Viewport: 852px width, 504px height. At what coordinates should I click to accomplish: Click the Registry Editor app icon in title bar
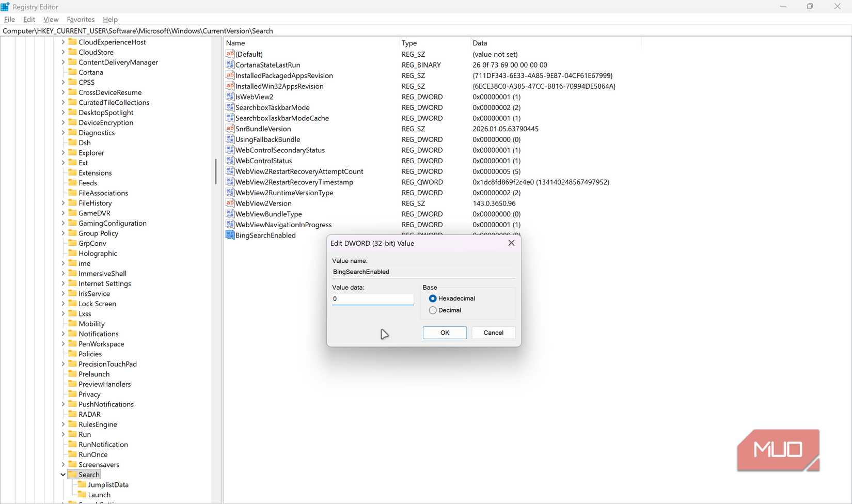point(5,7)
